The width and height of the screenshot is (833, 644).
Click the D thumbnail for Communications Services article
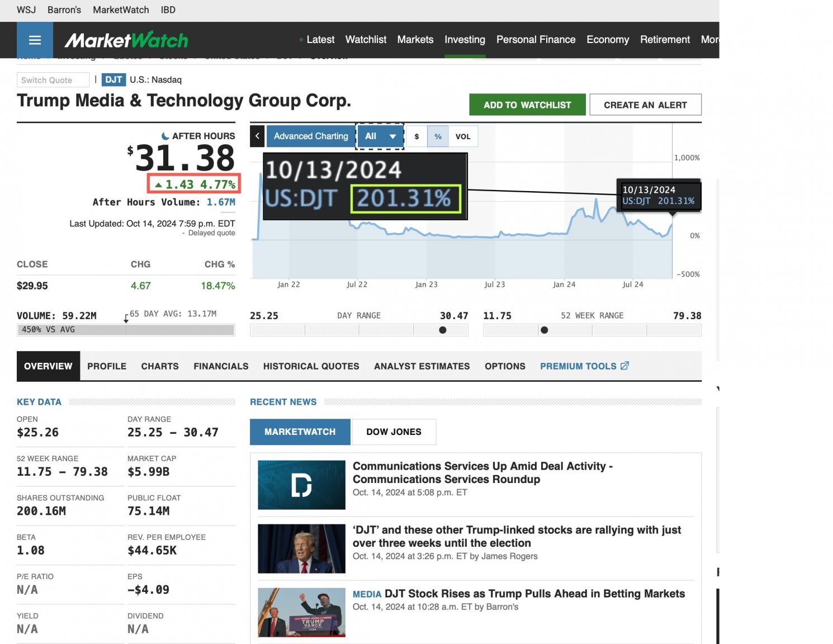pyautogui.click(x=301, y=485)
